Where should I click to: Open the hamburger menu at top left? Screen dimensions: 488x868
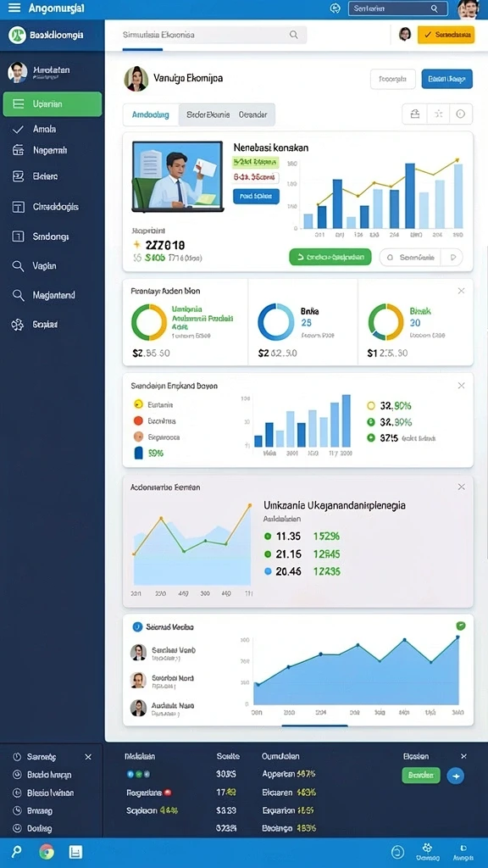[x=14, y=8]
